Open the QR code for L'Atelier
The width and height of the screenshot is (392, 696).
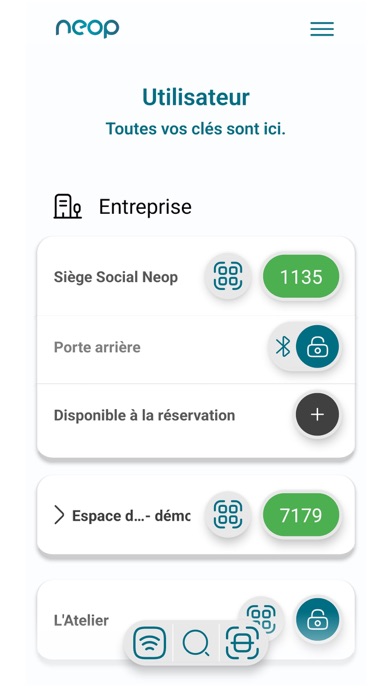pyautogui.click(x=263, y=615)
